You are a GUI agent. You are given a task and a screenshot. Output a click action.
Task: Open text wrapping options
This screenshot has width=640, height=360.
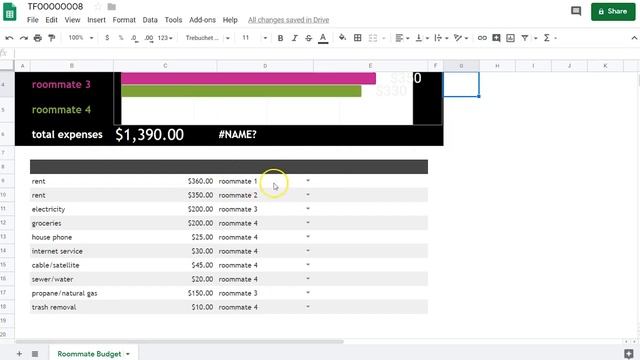[441, 38]
